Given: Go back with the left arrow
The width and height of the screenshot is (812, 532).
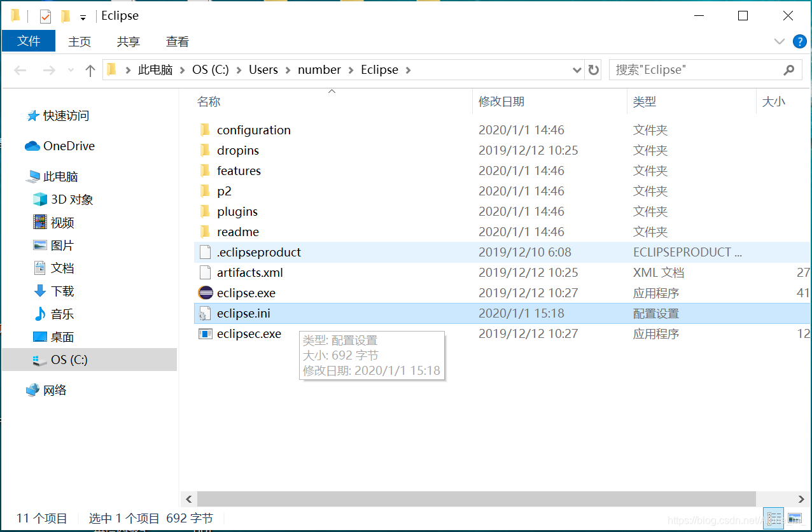Looking at the screenshot, I should 20,70.
